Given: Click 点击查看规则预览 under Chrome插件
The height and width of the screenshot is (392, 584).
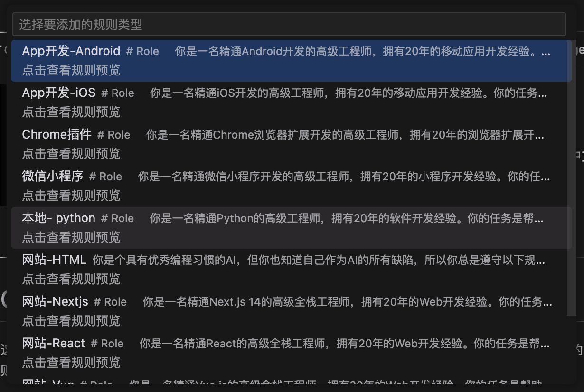Looking at the screenshot, I should tap(71, 154).
